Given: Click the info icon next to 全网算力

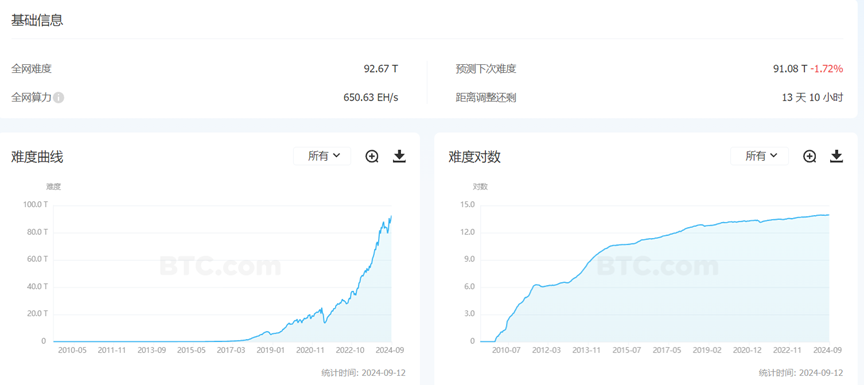Looking at the screenshot, I should click(59, 97).
